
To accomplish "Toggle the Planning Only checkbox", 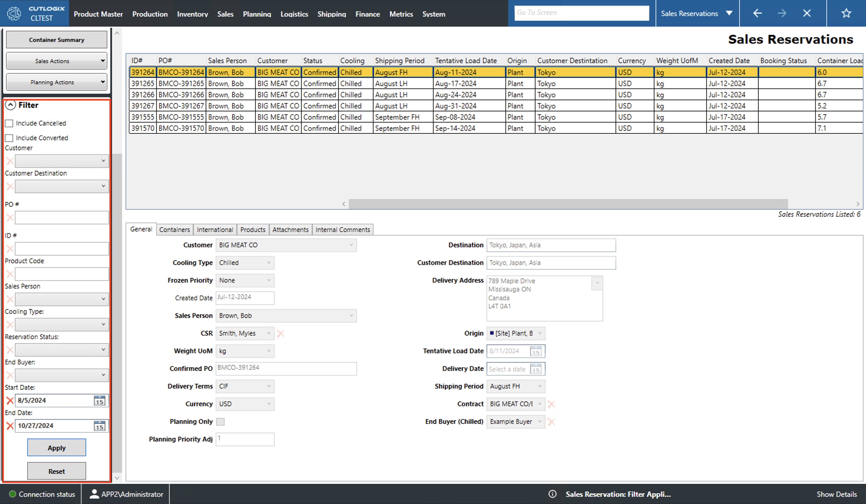I will pos(220,422).
